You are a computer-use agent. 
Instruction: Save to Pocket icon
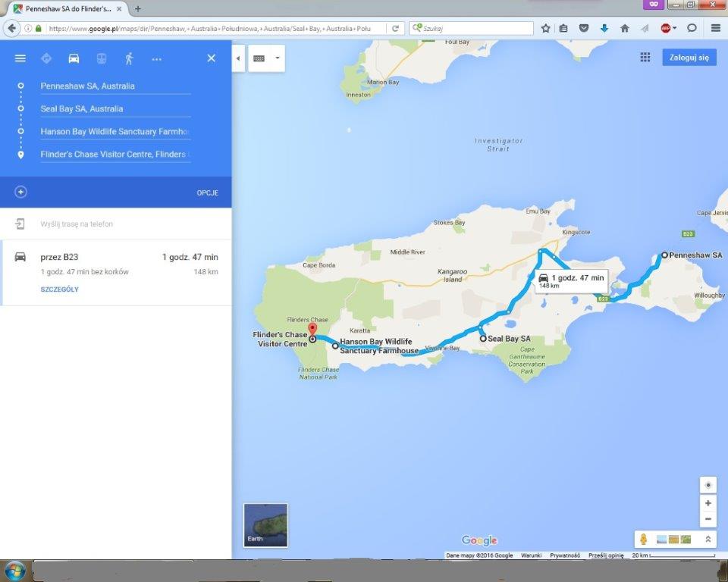coord(584,28)
